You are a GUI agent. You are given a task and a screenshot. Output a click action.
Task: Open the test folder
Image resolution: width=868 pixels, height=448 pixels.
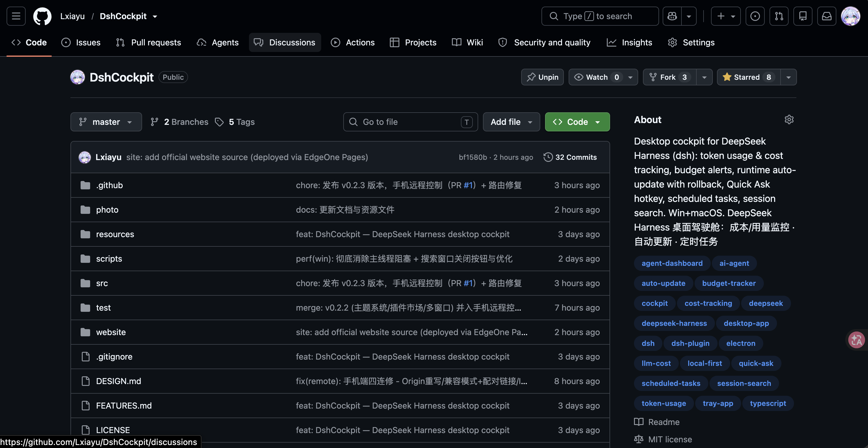click(x=103, y=307)
